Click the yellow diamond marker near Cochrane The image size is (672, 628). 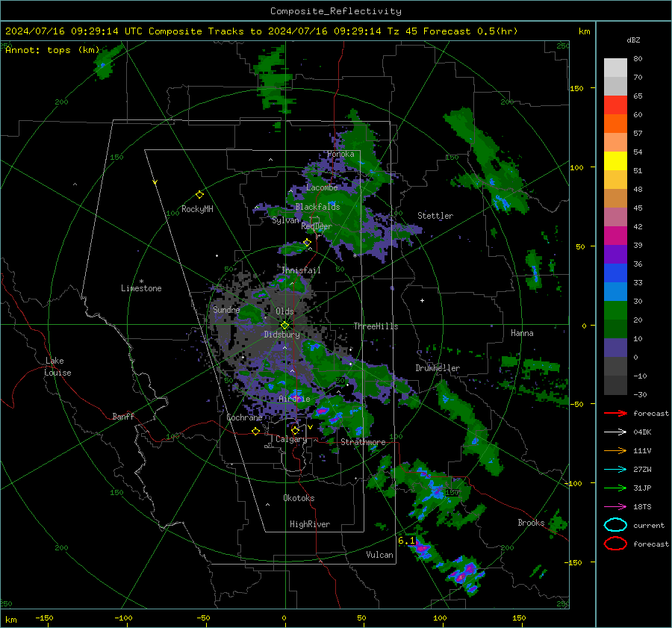point(256,431)
